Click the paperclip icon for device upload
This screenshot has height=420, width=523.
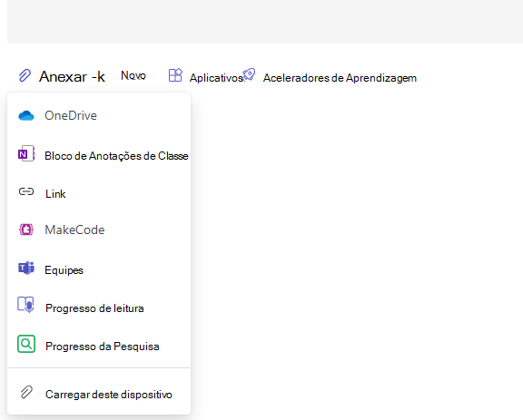[x=26, y=393]
